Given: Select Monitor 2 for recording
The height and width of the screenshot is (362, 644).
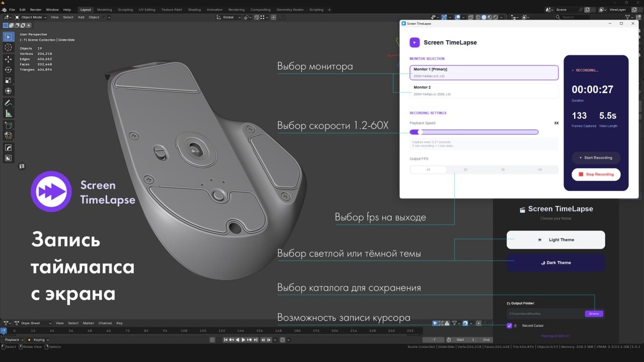Looking at the screenshot, I should click(x=484, y=90).
